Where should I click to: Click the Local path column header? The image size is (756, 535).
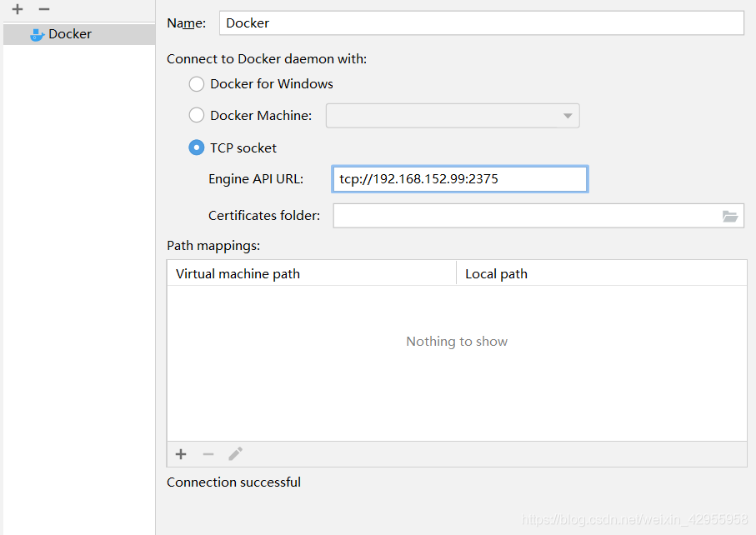coord(601,273)
